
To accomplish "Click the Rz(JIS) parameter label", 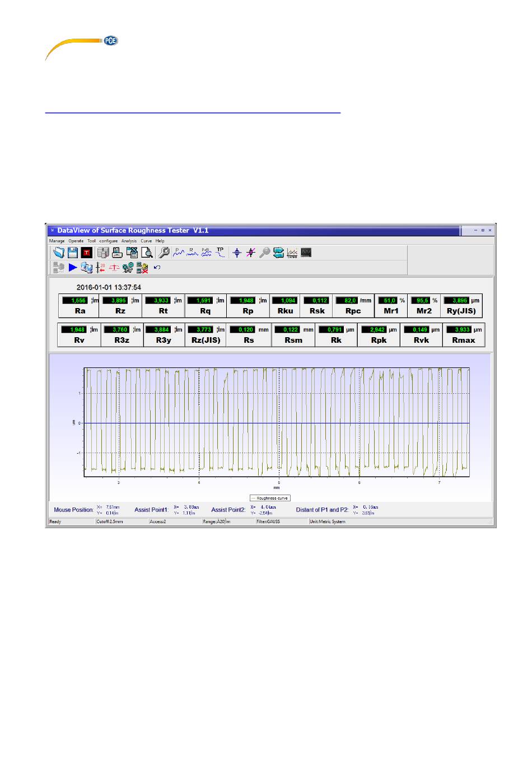I will [x=206, y=340].
